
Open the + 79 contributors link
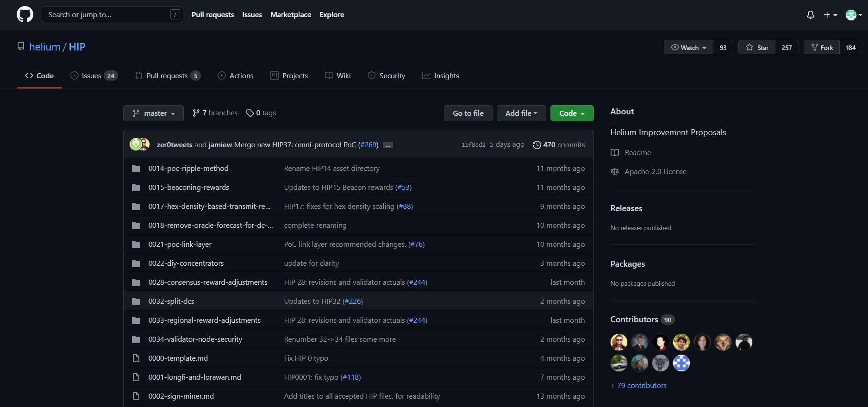pos(638,385)
